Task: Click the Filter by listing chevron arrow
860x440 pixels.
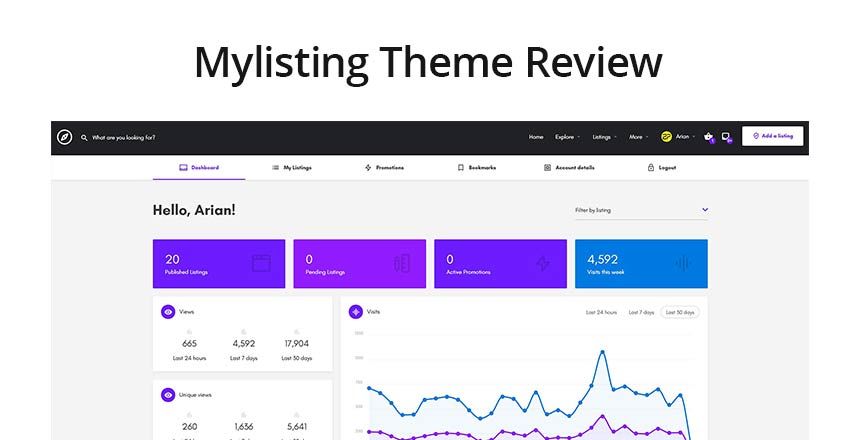Action: (x=705, y=210)
